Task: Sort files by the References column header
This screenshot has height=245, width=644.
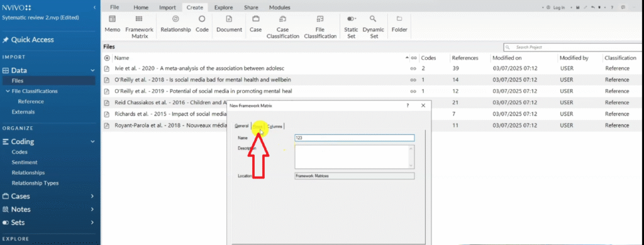Action: pyautogui.click(x=465, y=58)
